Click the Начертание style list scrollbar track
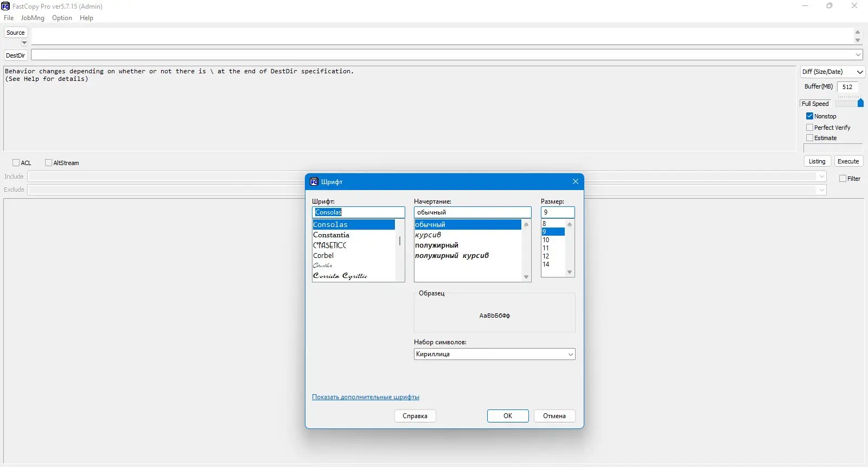 526,251
